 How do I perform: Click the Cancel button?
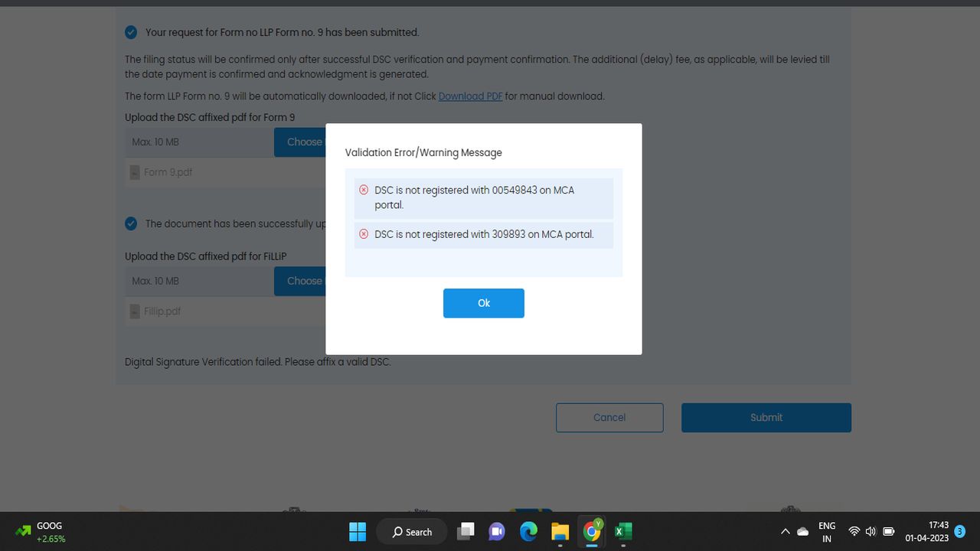tap(609, 418)
